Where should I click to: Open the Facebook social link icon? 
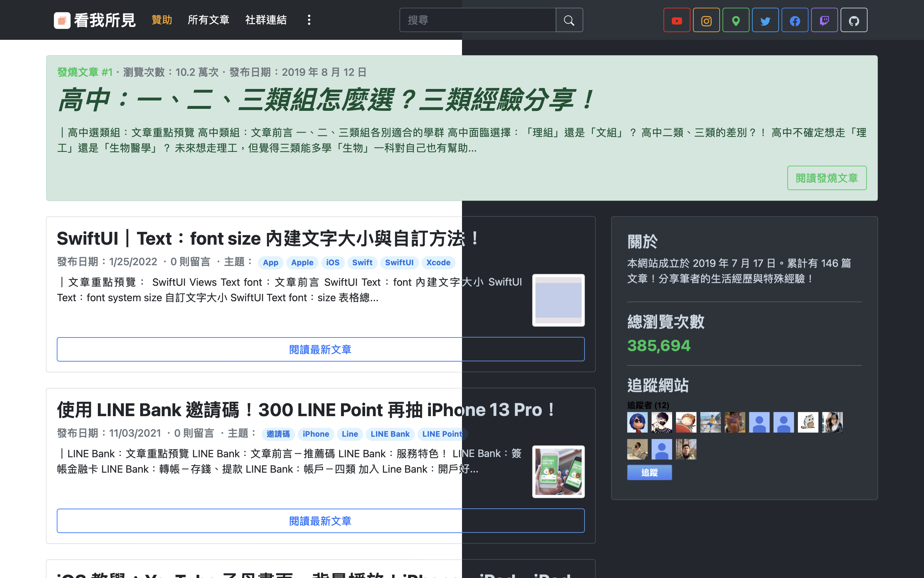click(795, 20)
